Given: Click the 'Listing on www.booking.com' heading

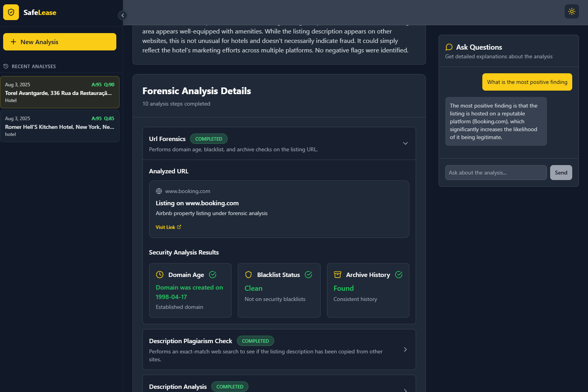Looking at the screenshot, I should 197,203.
